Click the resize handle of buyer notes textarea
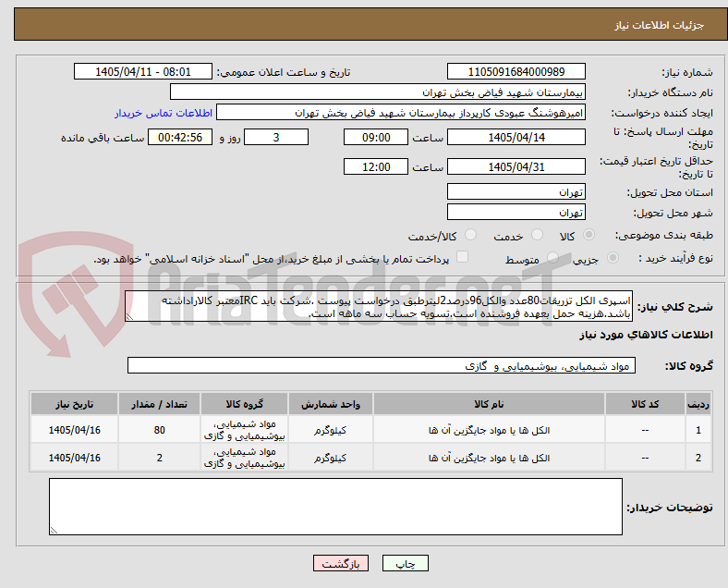This screenshot has width=728, height=588. (x=54, y=530)
